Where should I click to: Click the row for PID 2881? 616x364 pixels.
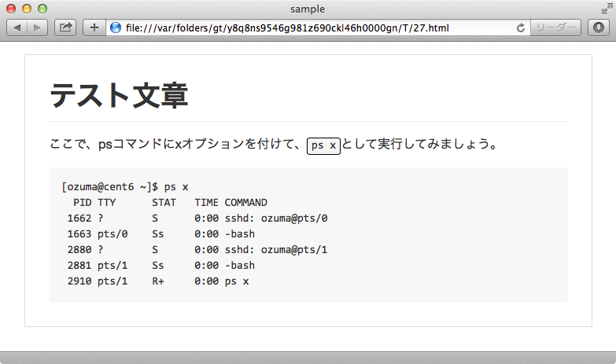(x=161, y=266)
